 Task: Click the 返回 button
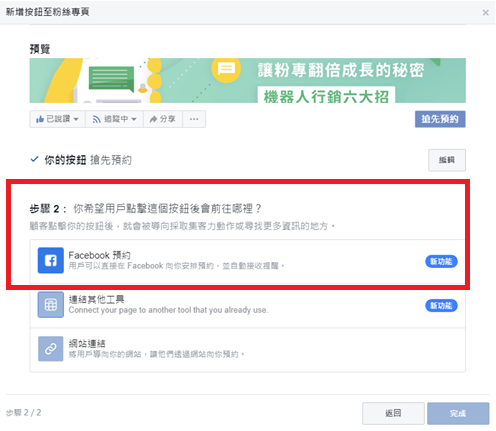pos(393,413)
